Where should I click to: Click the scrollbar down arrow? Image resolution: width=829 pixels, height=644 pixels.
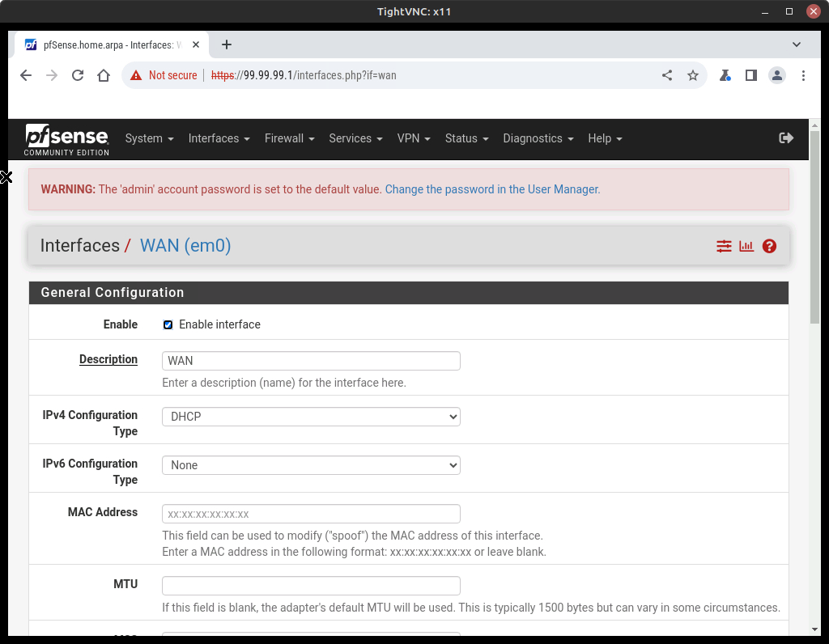pyautogui.click(x=814, y=629)
